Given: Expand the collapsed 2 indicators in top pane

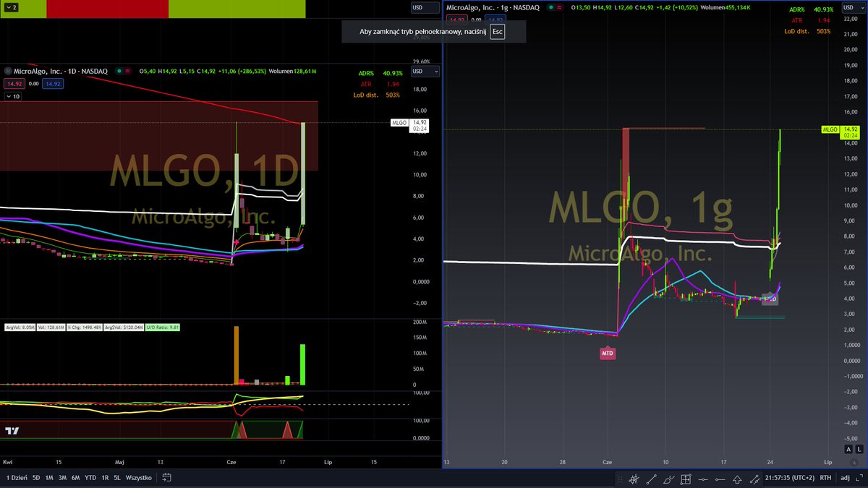Looking at the screenshot, I should pos(11,7).
